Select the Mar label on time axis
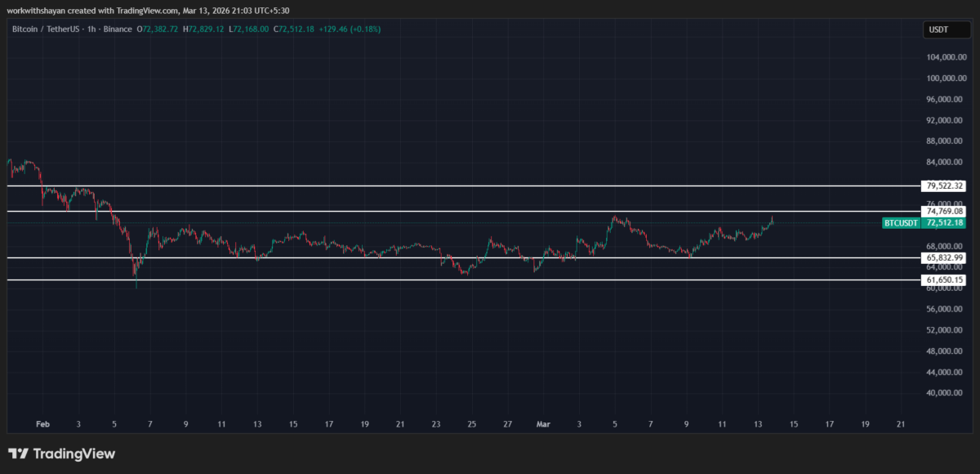980x474 pixels. click(x=543, y=424)
